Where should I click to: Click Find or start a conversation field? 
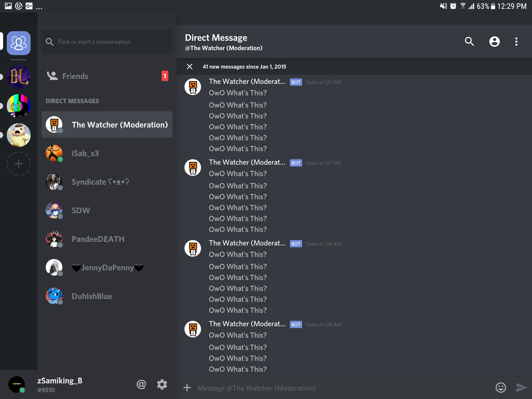pyautogui.click(x=107, y=42)
